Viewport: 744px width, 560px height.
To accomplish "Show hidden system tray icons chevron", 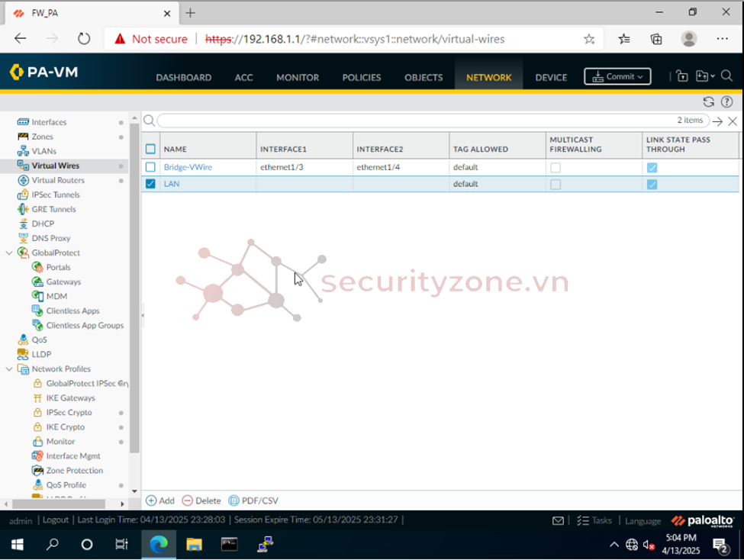I will [x=614, y=544].
